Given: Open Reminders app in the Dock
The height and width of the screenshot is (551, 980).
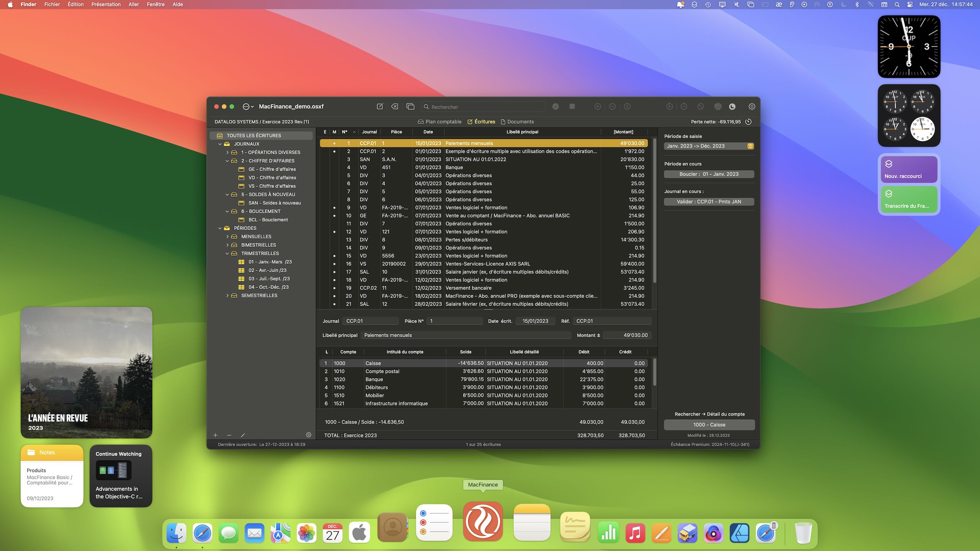Looking at the screenshot, I should coord(434,523).
